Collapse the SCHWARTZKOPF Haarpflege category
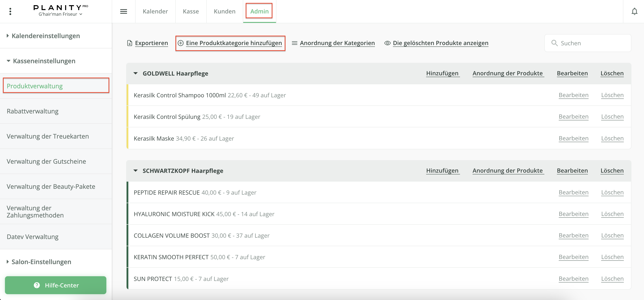 pyautogui.click(x=136, y=171)
